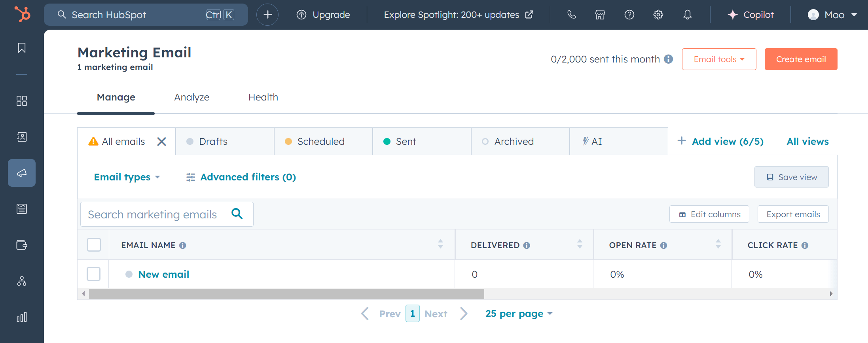868x343 pixels.
Task: Close the All emails view tab
Action: click(x=161, y=141)
